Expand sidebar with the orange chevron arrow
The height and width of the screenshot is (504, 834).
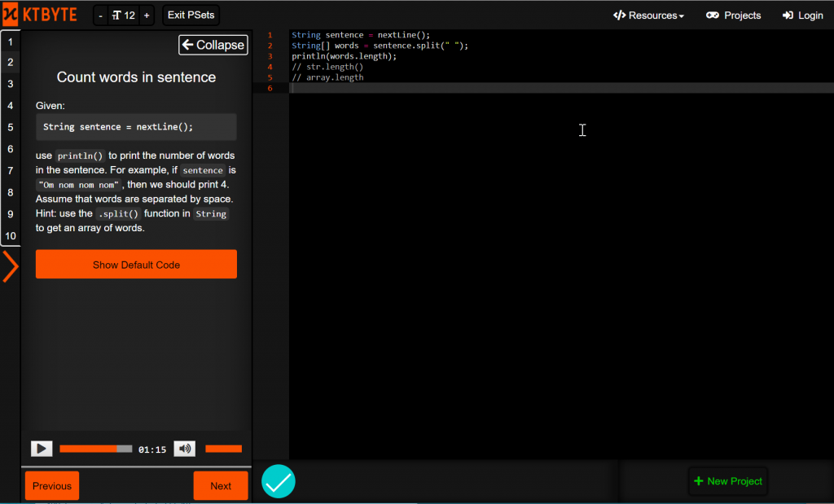pyautogui.click(x=11, y=267)
